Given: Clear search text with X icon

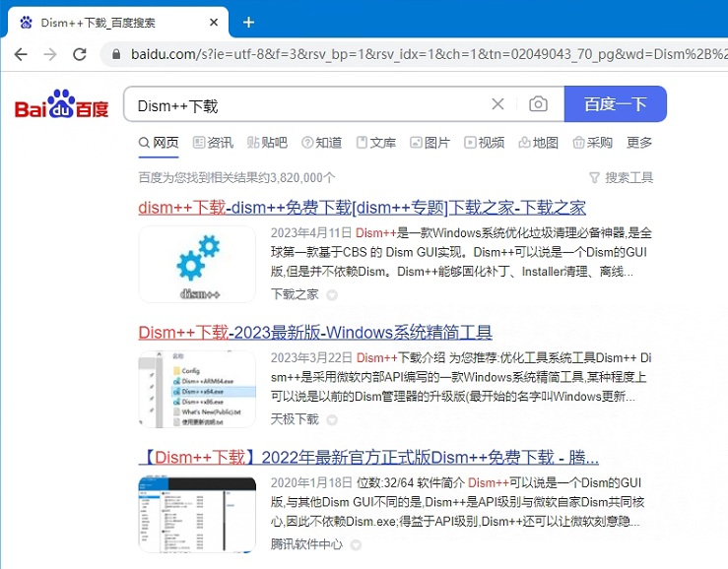Looking at the screenshot, I should click(x=497, y=104).
